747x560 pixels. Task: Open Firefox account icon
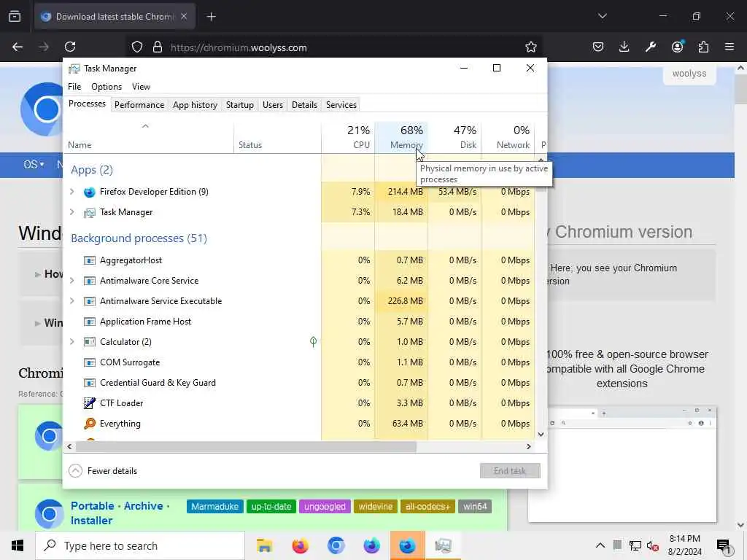678,46
